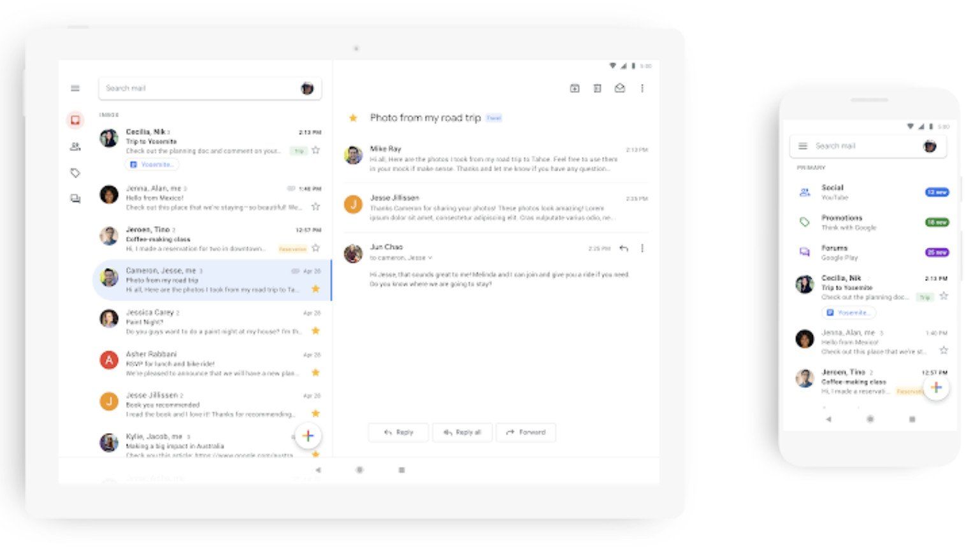
Task: Click the Forward button
Action: (x=526, y=432)
